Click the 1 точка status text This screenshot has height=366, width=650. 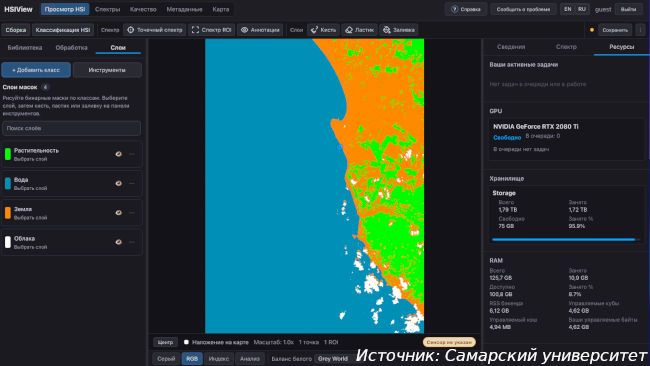[x=309, y=342]
